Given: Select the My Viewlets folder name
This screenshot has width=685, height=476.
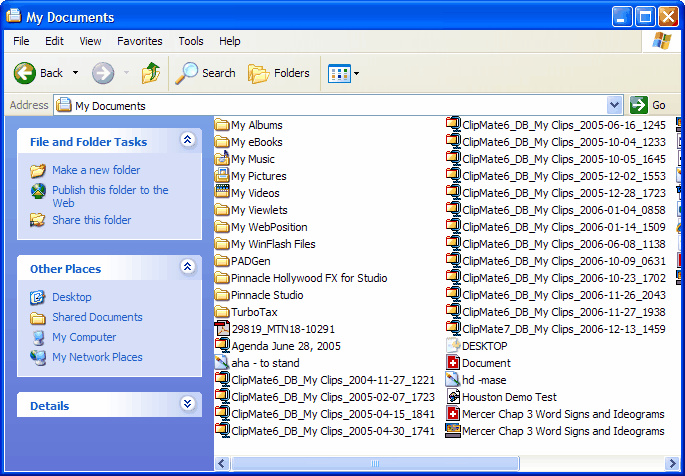Looking at the screenshot, I should point(259,210).
